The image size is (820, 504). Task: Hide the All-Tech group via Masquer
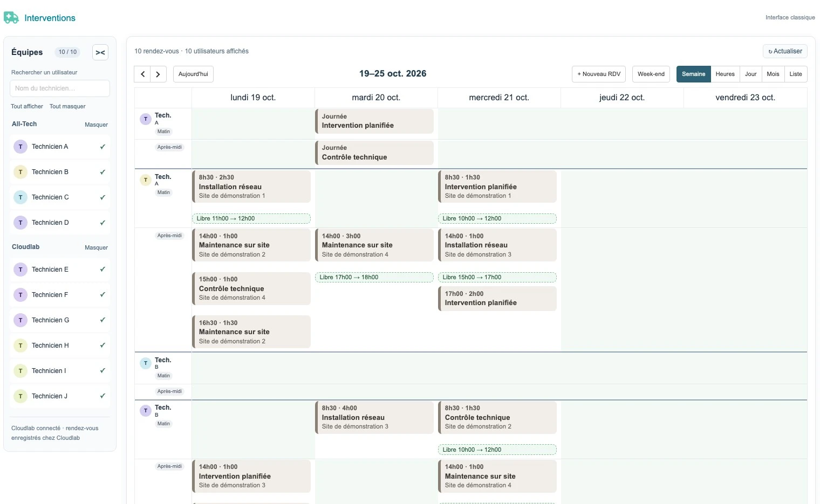click(96, 125)
